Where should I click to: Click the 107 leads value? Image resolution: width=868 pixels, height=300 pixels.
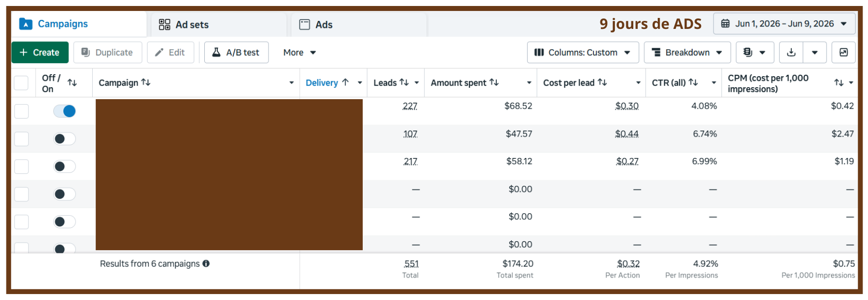pos(411,134)
